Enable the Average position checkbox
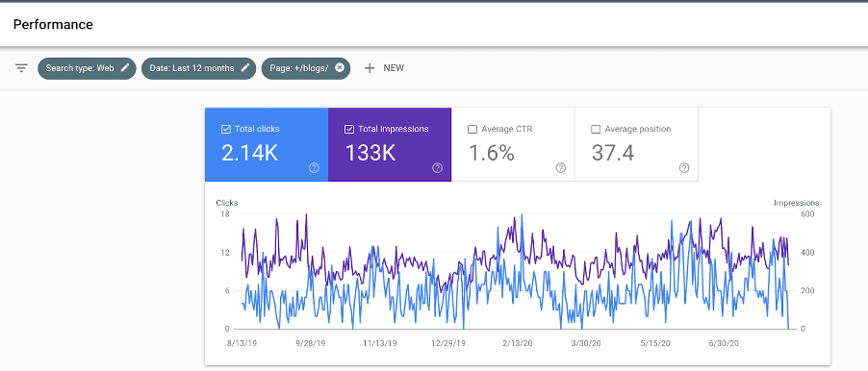Viewport: 868px width, 371px height. [x=597, y=130]
